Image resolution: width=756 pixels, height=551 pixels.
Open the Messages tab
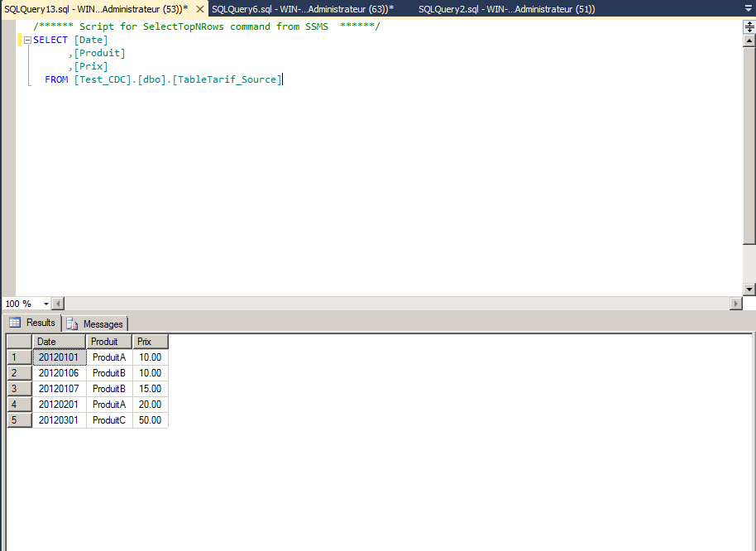[95, 323]
